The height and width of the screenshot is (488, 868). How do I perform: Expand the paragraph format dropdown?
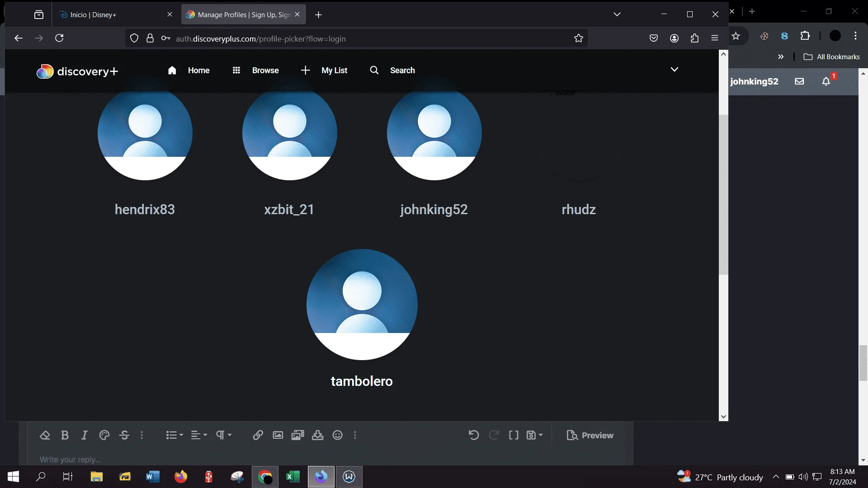pos(223,435)
